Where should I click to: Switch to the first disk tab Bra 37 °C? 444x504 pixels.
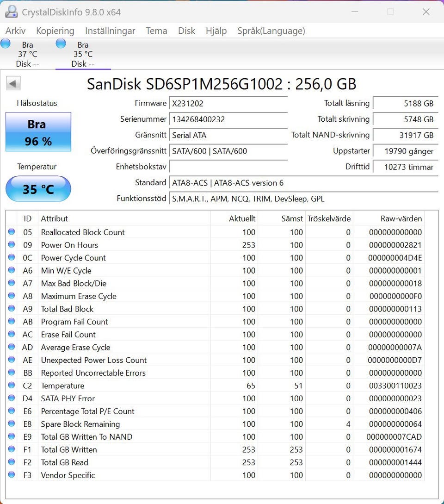click(28, 54)
